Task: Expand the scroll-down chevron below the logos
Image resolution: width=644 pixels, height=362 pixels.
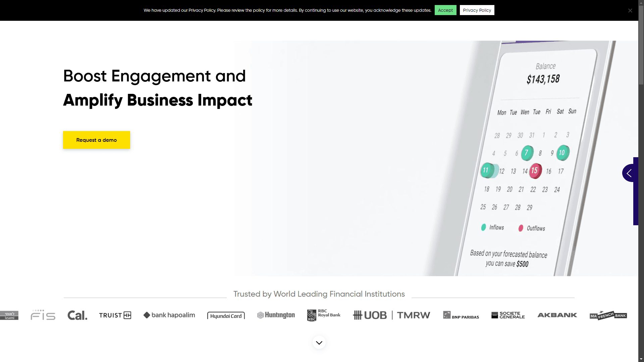Action: (x=319, y=342)
